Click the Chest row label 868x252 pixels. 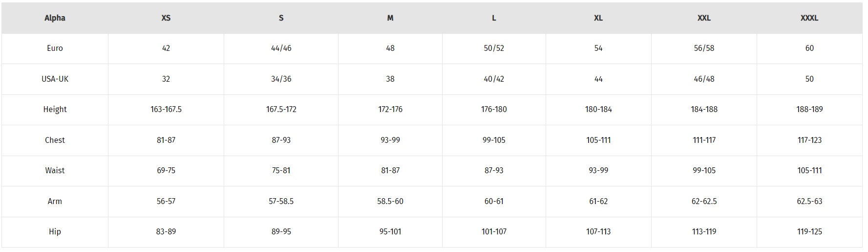(55, 140)
